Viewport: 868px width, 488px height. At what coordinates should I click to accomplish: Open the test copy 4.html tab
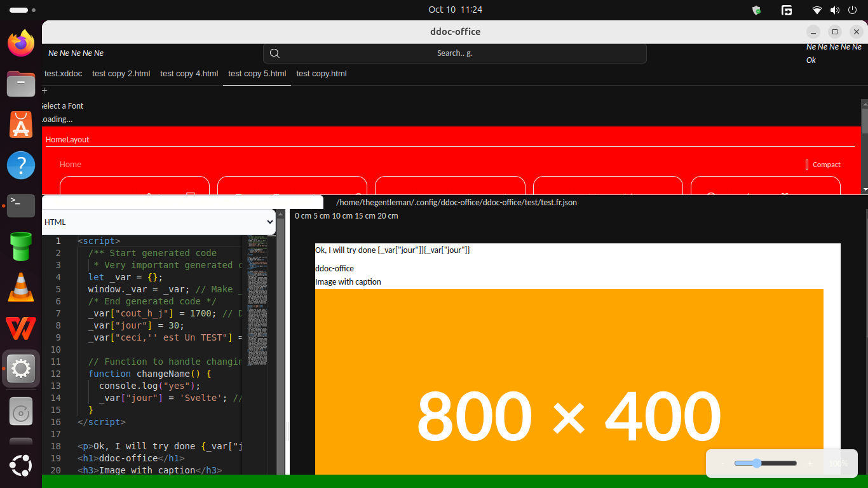189,74
